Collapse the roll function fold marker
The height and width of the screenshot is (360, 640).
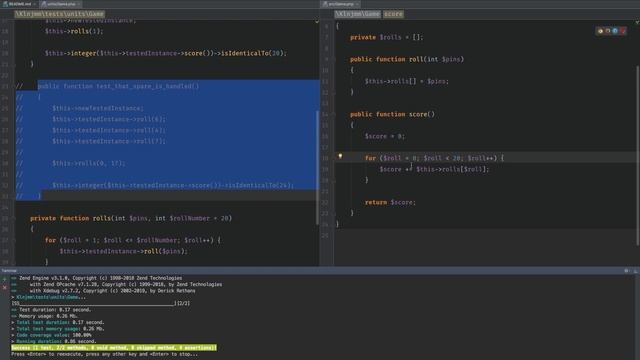(333, 59)
